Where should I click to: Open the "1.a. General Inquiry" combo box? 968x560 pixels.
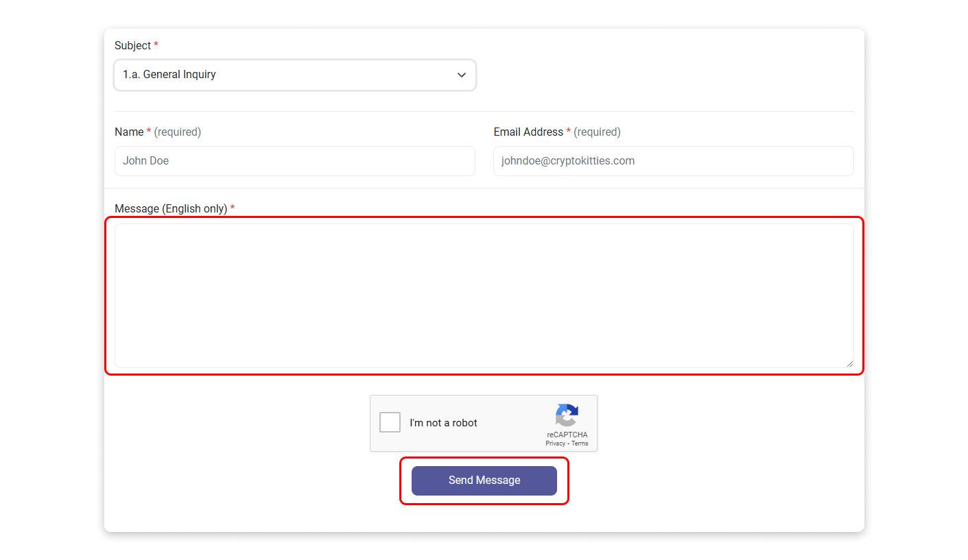(294, 75)
